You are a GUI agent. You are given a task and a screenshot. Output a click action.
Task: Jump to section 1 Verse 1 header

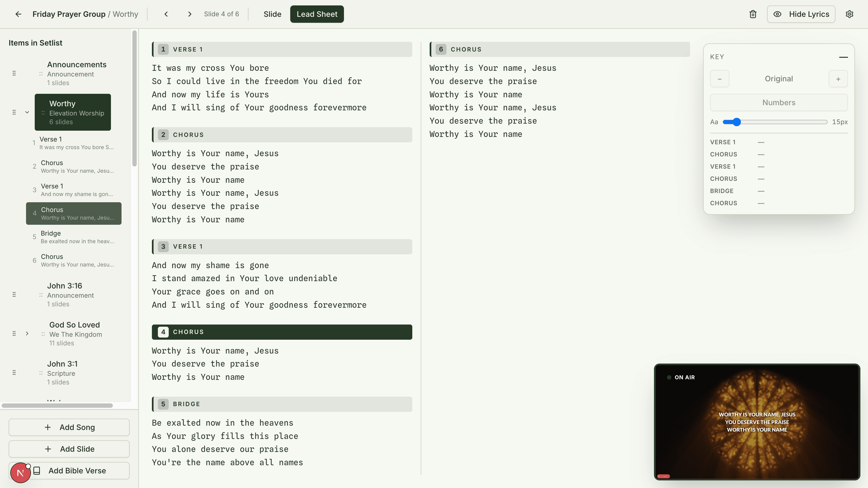tap(282, 49)
